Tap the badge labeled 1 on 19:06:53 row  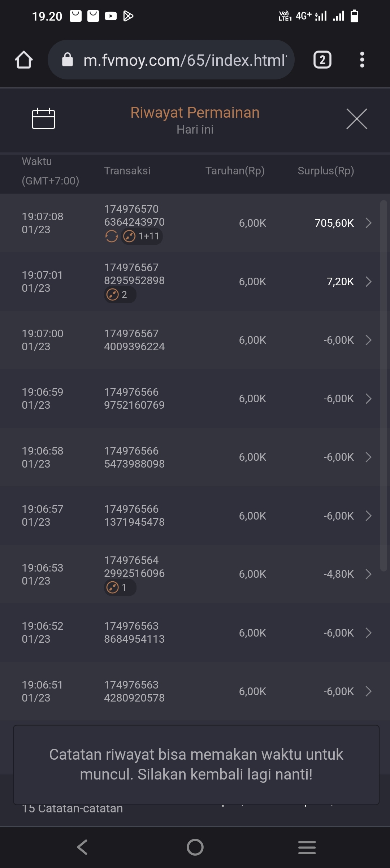coord(120,587)
